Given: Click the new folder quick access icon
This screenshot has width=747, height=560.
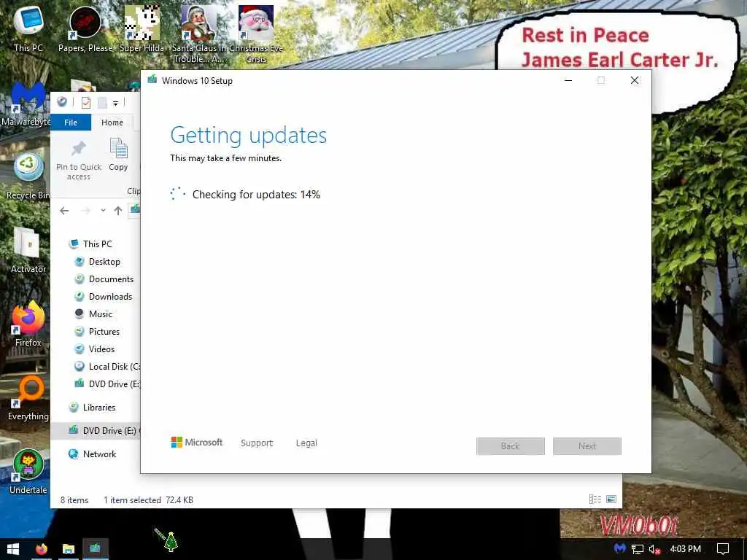Looking at the screenshot, I should tap(102, 102).
